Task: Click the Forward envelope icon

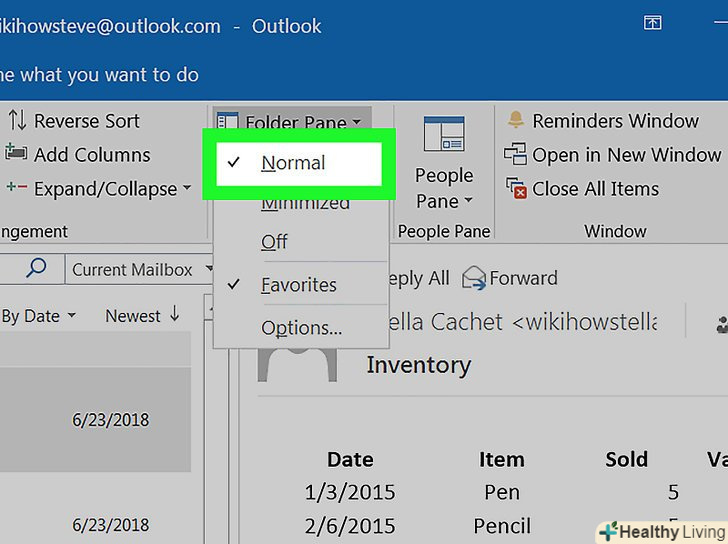Action: 474,278
